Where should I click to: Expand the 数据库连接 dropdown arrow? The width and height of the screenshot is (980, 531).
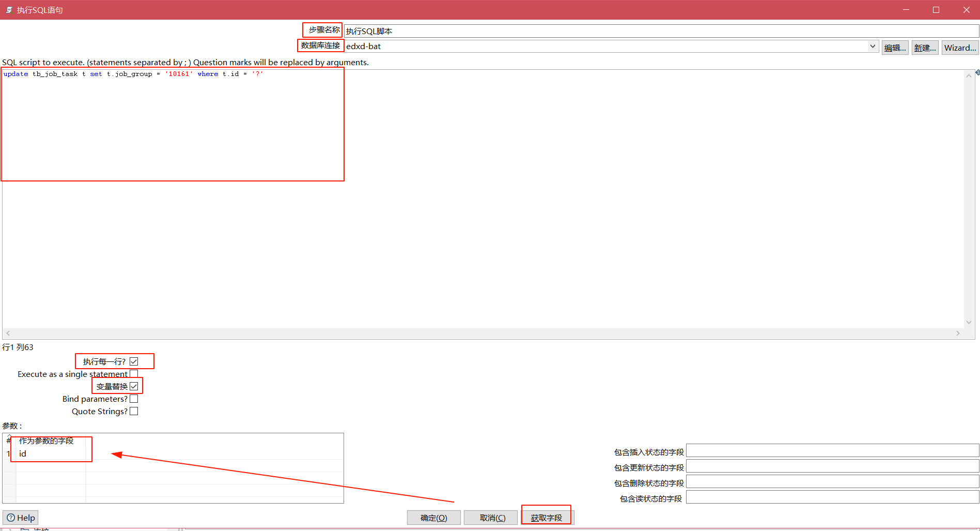[x=873, y=46]
